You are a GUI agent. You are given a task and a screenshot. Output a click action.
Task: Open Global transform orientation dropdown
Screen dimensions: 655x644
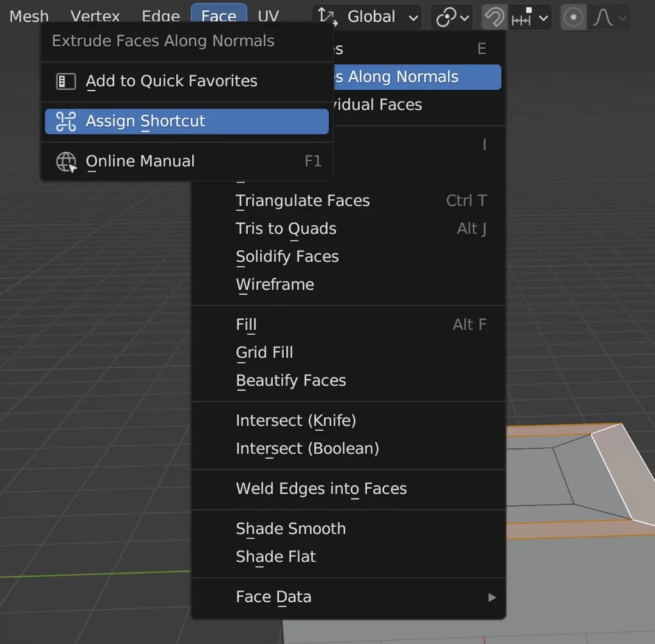click(x=368, y=17)
